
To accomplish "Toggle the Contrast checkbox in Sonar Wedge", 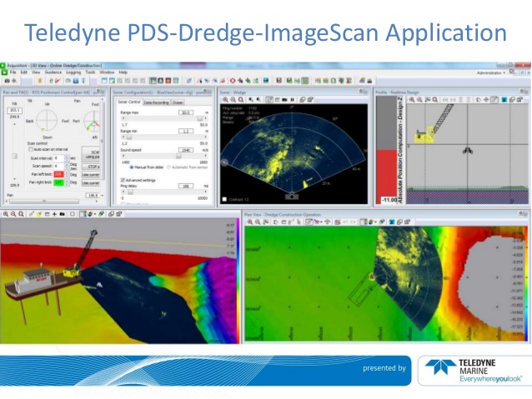I will [224, 199].
